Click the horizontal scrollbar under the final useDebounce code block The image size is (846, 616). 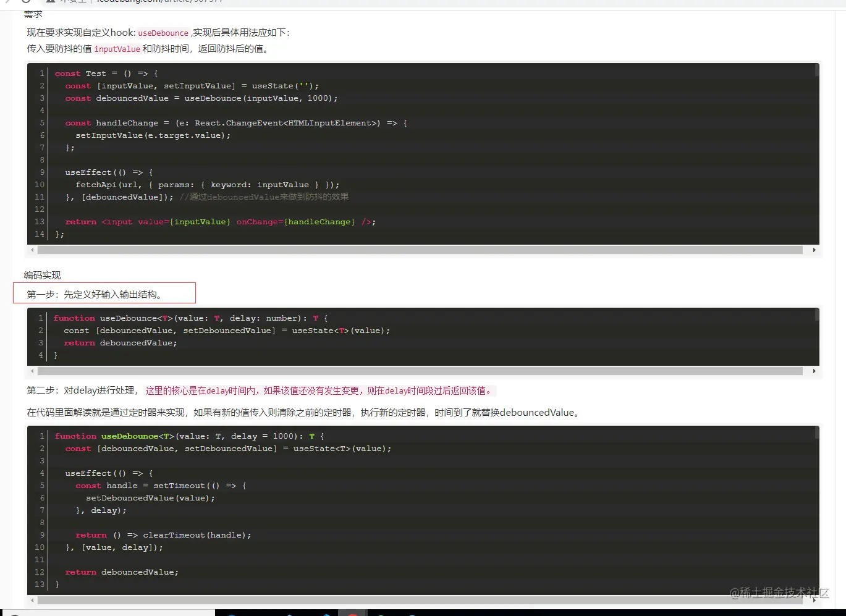coord(420,600)
